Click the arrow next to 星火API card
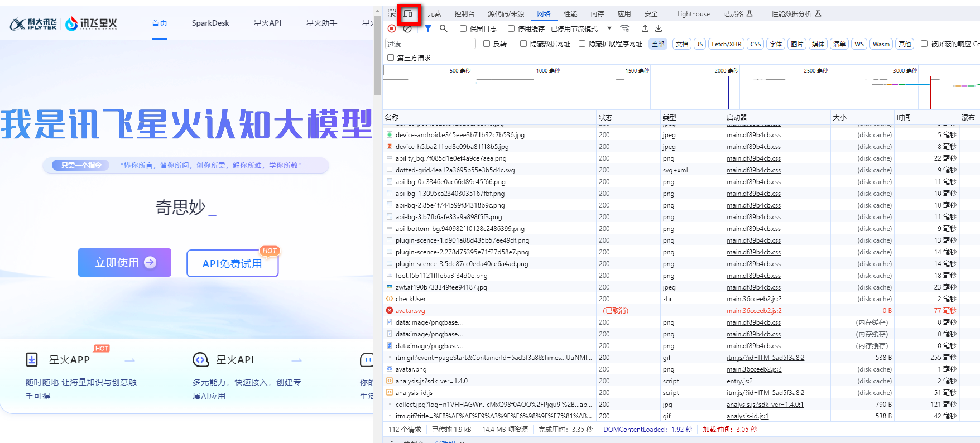The height and width of the screenshot is (443, 980). tap(297, 360)
